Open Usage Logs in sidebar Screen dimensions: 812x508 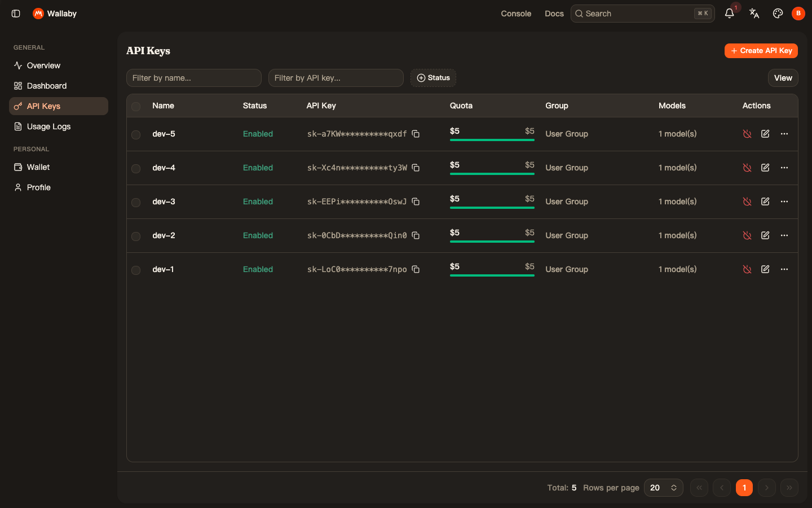point(59,126)
